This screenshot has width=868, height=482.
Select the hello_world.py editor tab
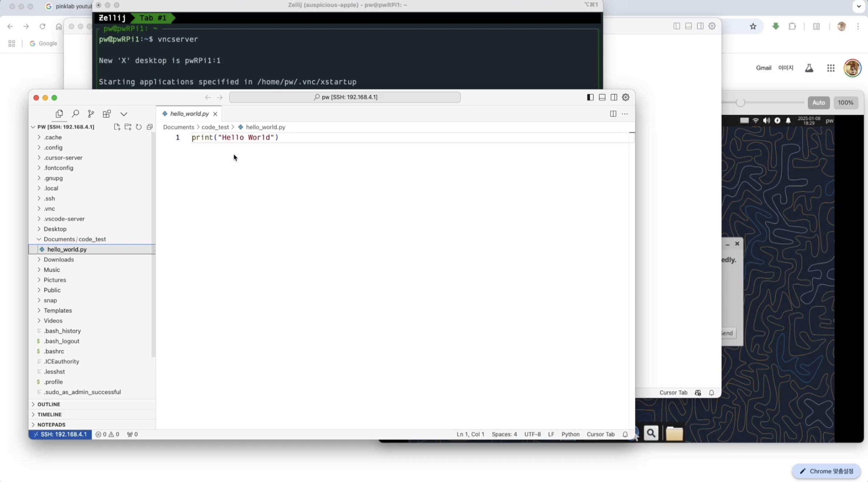[x=189, y=114]
